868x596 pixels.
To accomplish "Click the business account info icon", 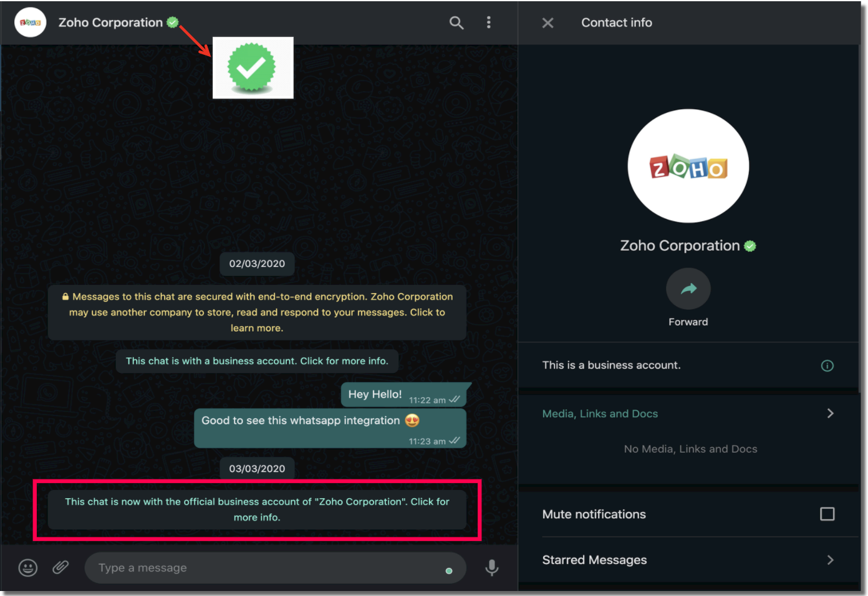I will click(827, 366).
